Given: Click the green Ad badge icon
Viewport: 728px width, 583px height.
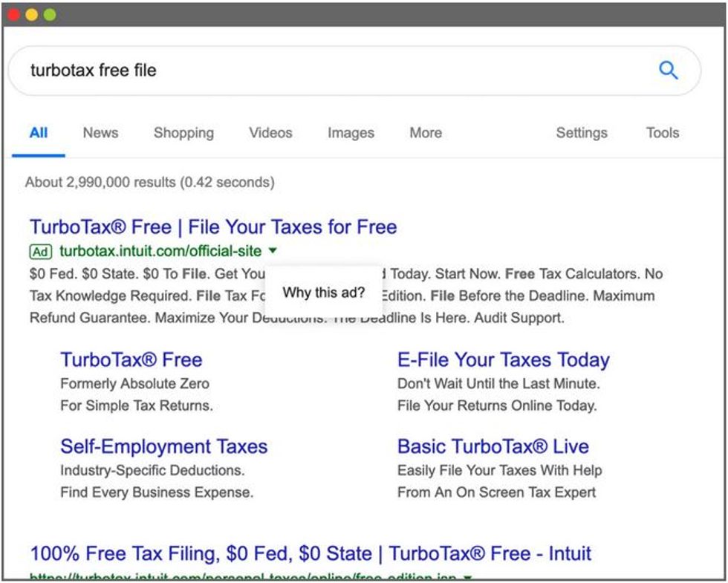Looking at the screenshot, I should pyautogui.click(x=41, y=251).
